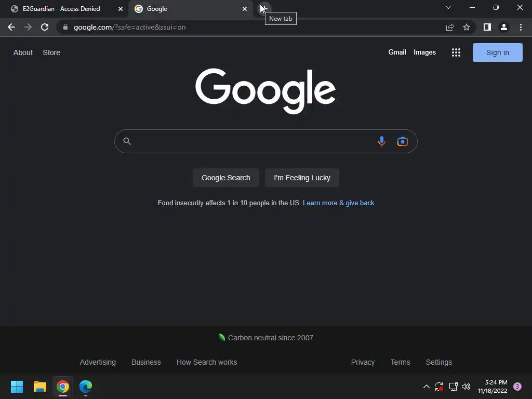Click I'm Feeling Lucky button

coord(302,178)
